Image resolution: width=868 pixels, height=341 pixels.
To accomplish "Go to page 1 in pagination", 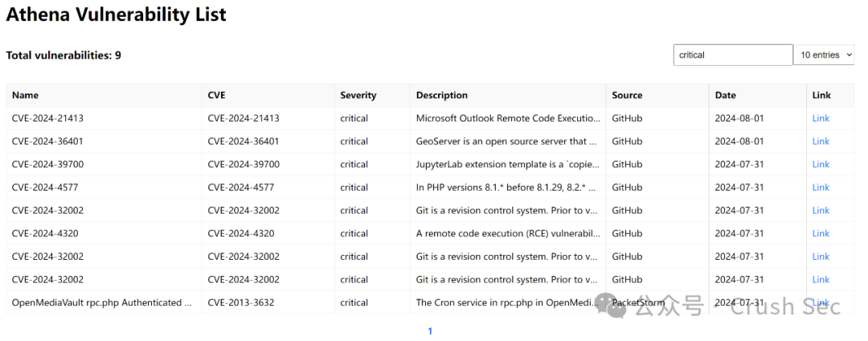I will 430,331.
